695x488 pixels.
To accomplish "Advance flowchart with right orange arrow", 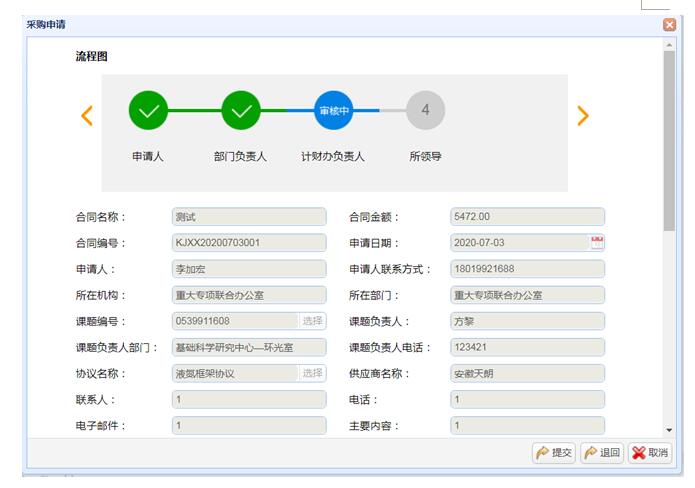I will 582,115.
